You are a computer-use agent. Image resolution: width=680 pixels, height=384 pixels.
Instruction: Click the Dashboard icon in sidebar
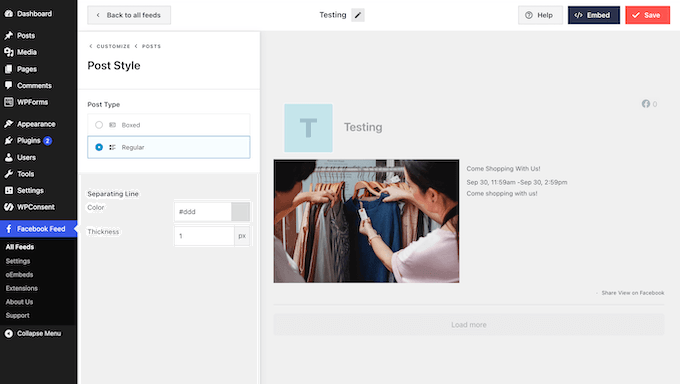pos(9,13)
